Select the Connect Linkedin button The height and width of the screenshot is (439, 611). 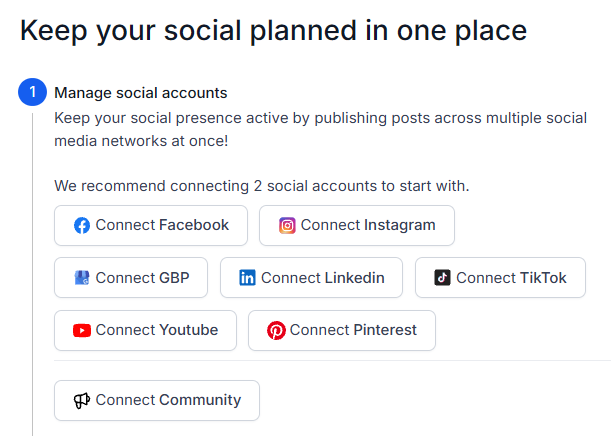tap(311, 278)
